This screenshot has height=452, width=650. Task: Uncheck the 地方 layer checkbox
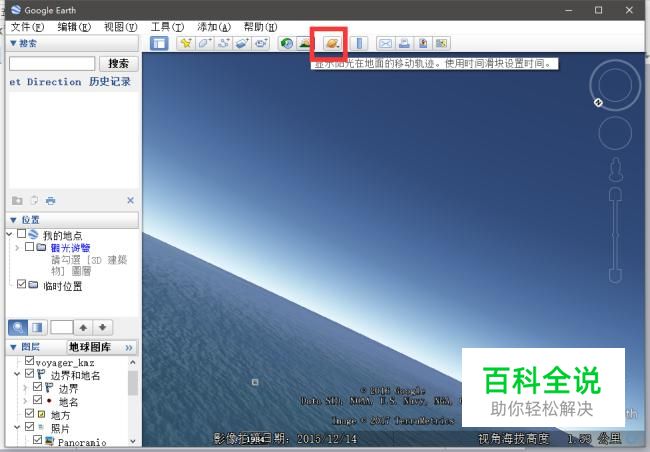[29, 413]
